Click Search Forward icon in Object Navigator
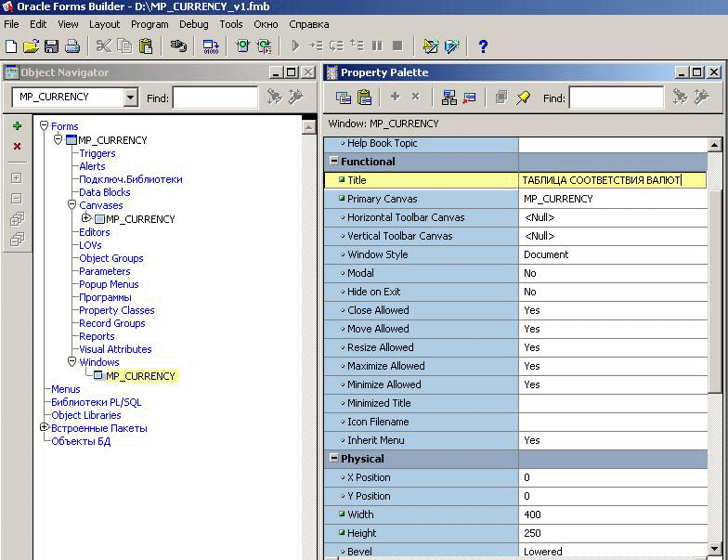 274,97
